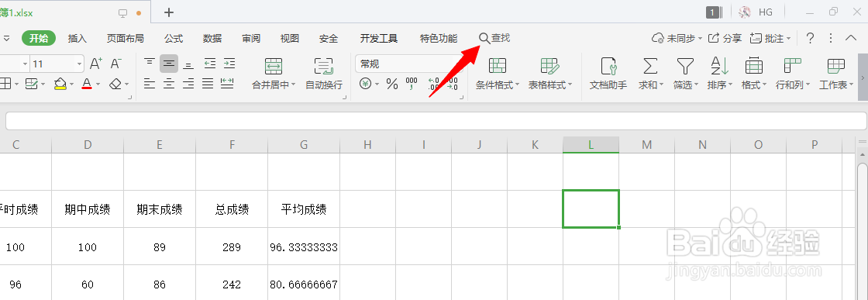Click the Filter funnel icon

685,66
